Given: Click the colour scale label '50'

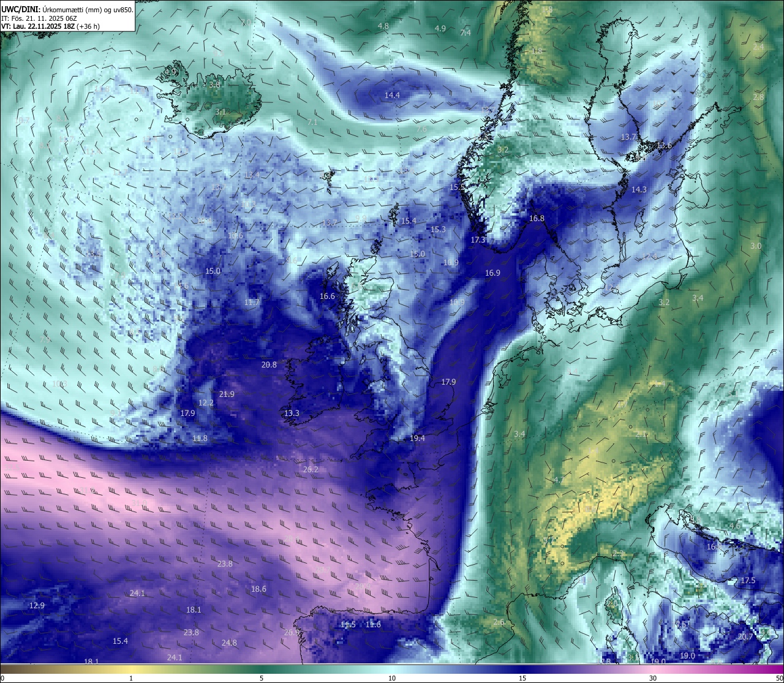Looking at the screenshot, I should (779, 679).
